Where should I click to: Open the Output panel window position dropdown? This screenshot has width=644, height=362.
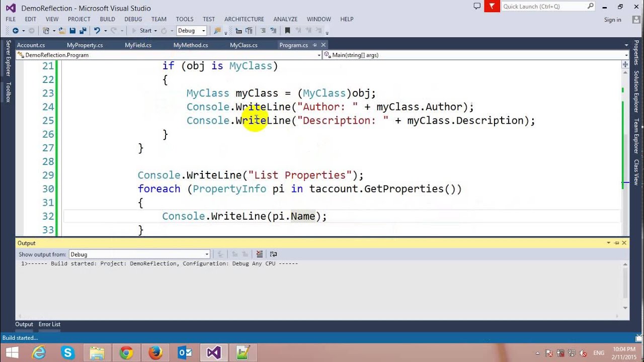click(x=608, y=243)
